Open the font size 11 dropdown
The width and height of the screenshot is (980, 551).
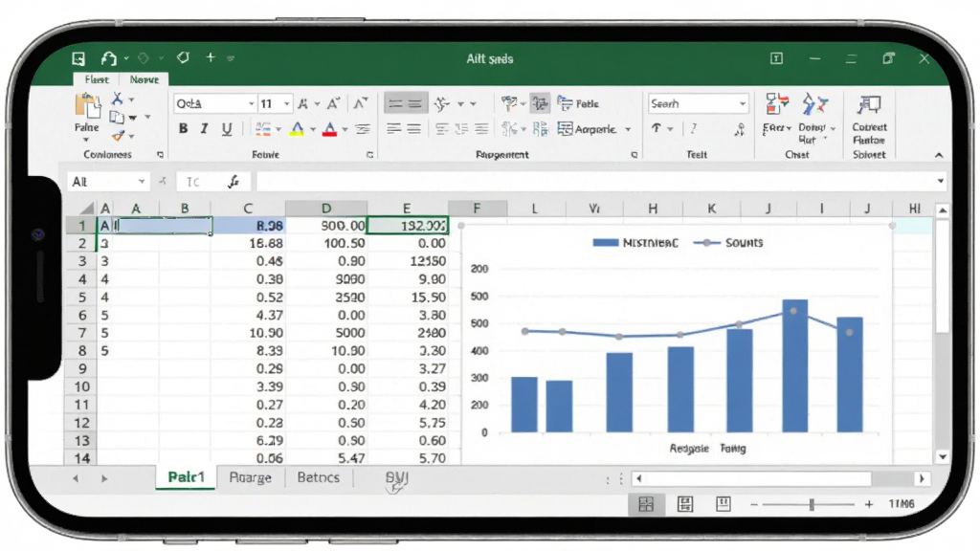[x=287, y=103]
